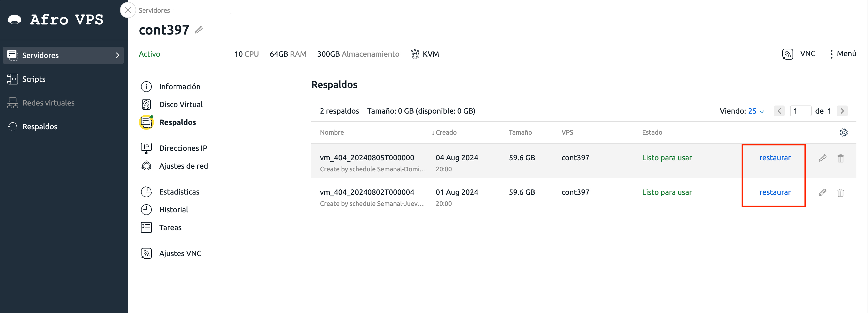Open Respaldos in the left sidebar
The width and height of the screenshot is (868, 313).
[40, 127]
